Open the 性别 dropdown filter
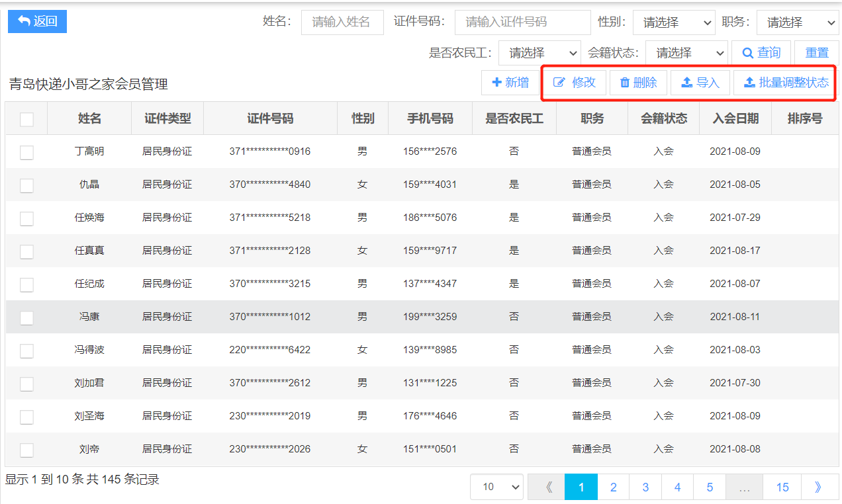 tap(673, 22)
